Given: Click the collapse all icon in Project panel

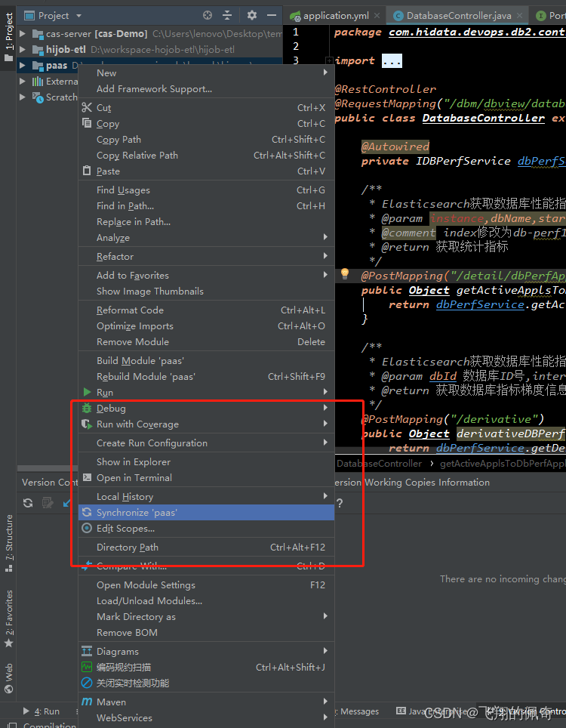Looking at the screenshot, I should (x=227, y=15).
